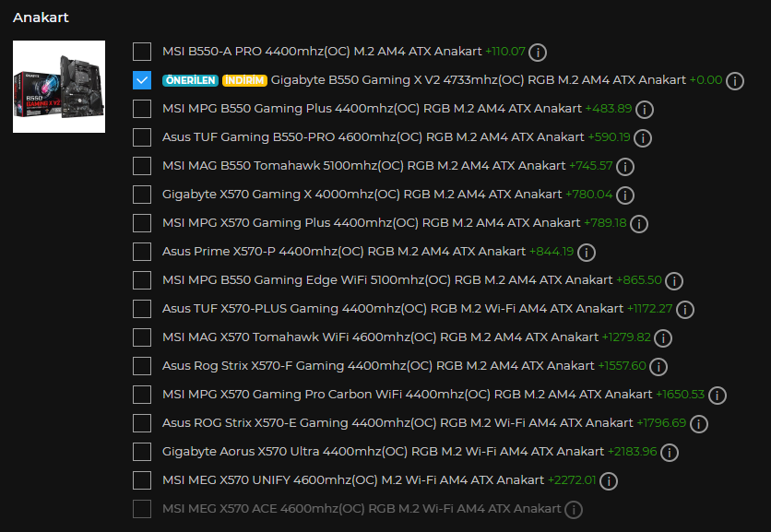Check MSI MAG X570 Tomahawk WiFi checkbox
Viewport: 771px width, 532px height.
(142, 337)
